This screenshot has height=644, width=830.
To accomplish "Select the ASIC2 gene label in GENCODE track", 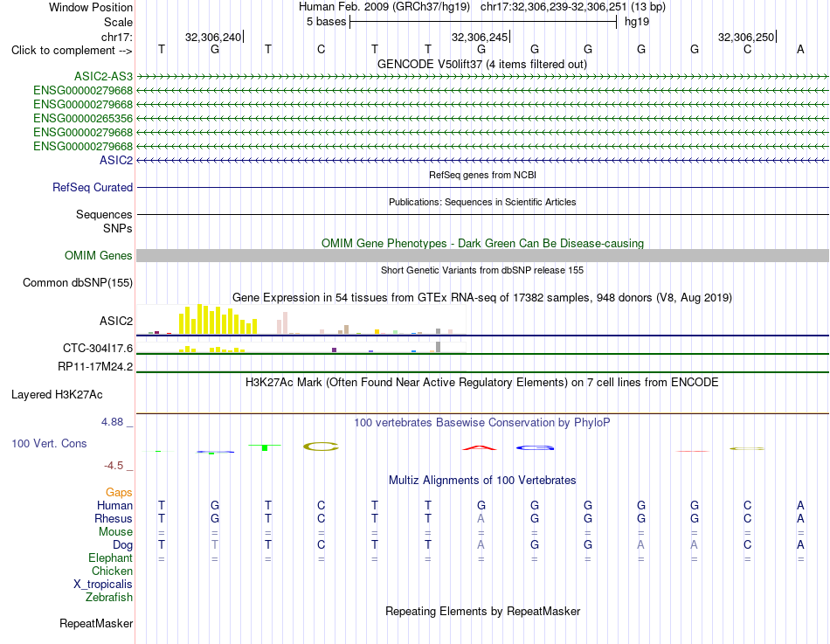I will [x=116, y=160].
